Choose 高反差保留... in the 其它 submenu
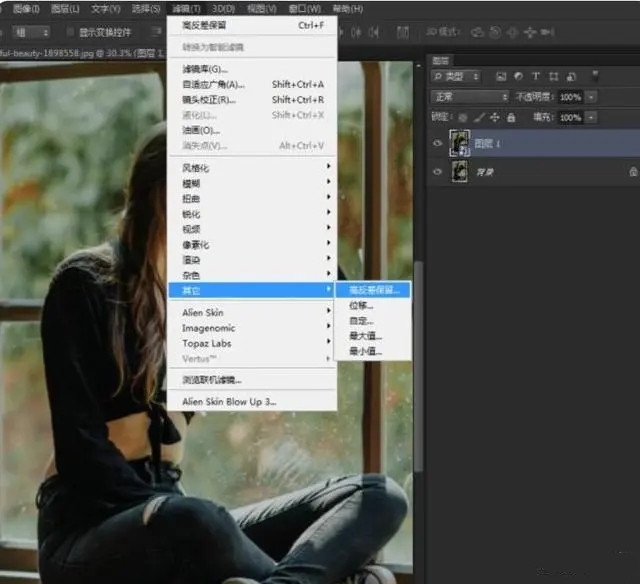This screenshot has height=584, width=640. click(373, 290)
